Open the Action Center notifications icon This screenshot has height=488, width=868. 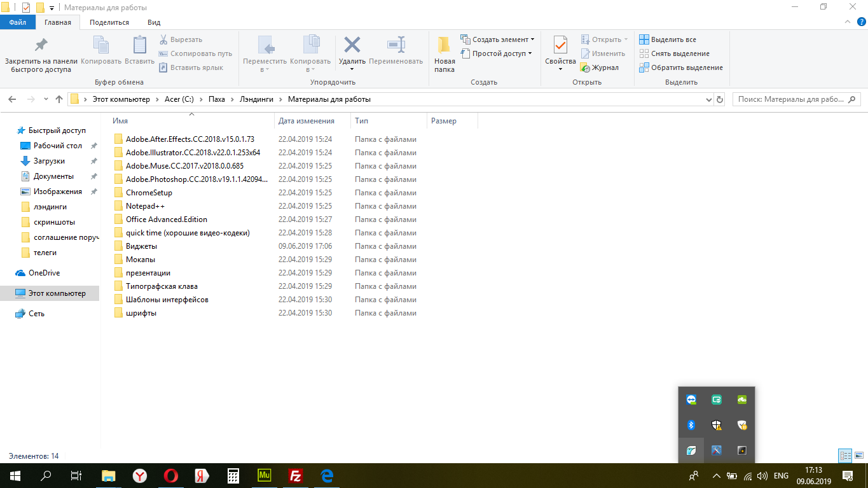click(x=848, y=475)
